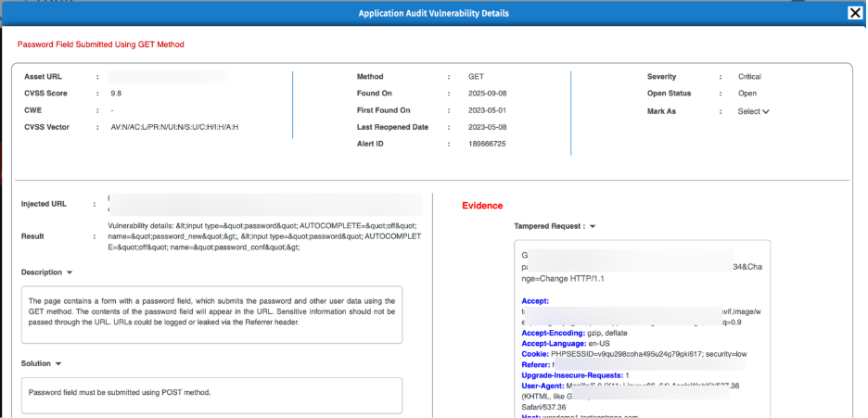Click the vulnerability title Password Field Submitted Using GET Method

tap(101, 44)
